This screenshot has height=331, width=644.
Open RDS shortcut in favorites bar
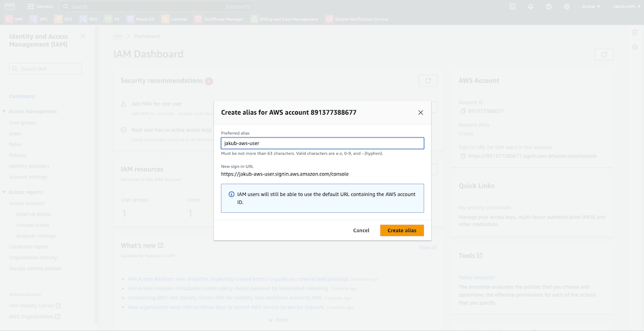point(88,19)
